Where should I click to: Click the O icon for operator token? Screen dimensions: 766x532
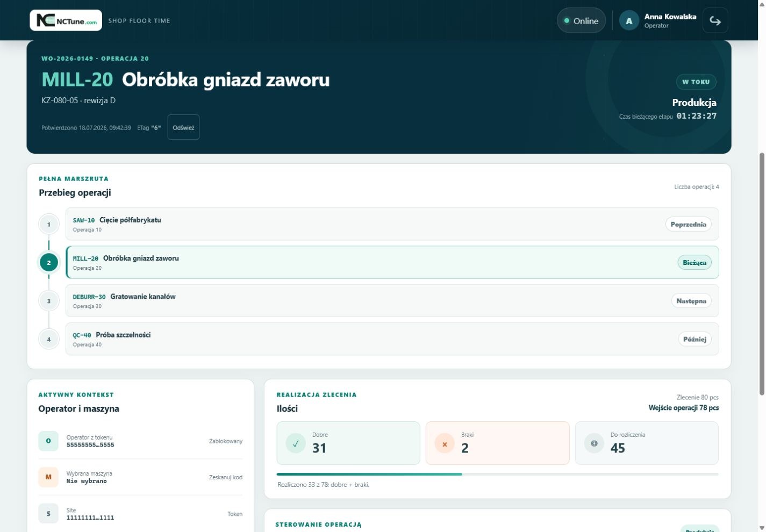pos(48,441)
